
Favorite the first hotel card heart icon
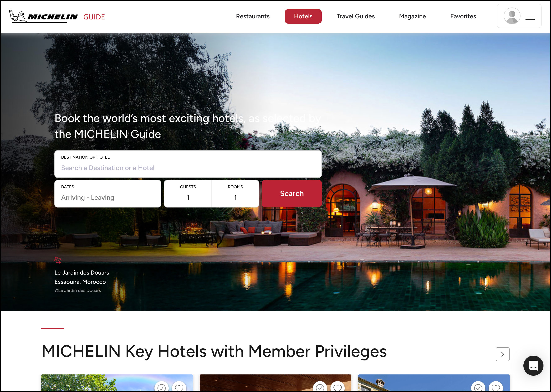tap(179, 387)
